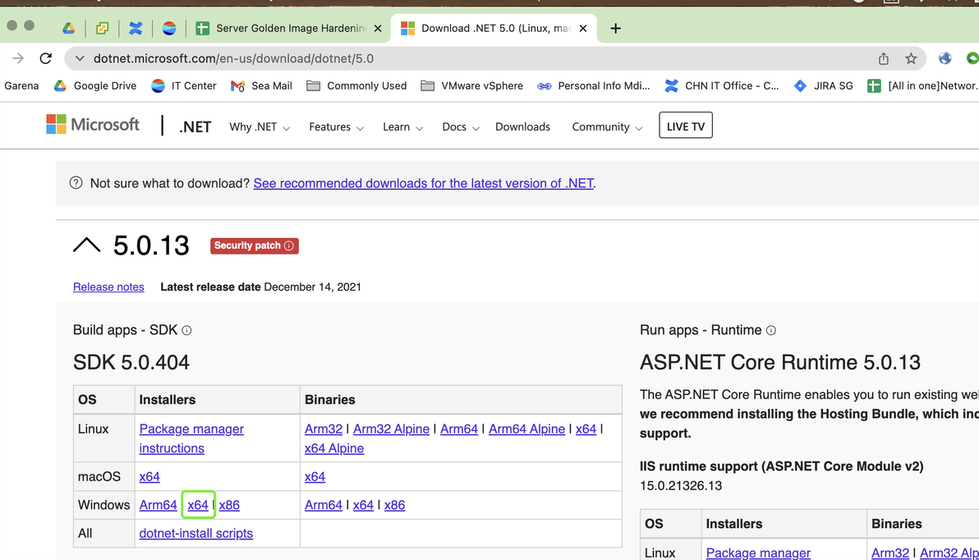Click the Microsoft logo

93,124
